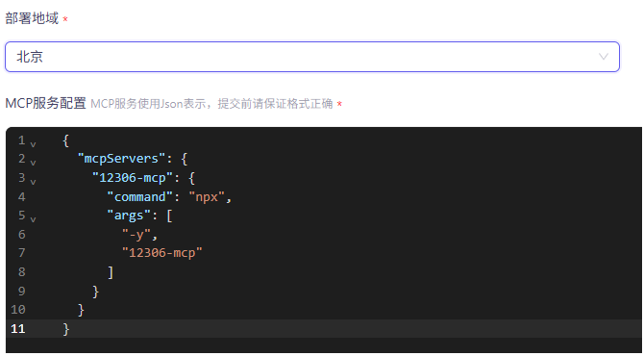
Task: Click the 部署地域 field label
Action: click(32, 18)
